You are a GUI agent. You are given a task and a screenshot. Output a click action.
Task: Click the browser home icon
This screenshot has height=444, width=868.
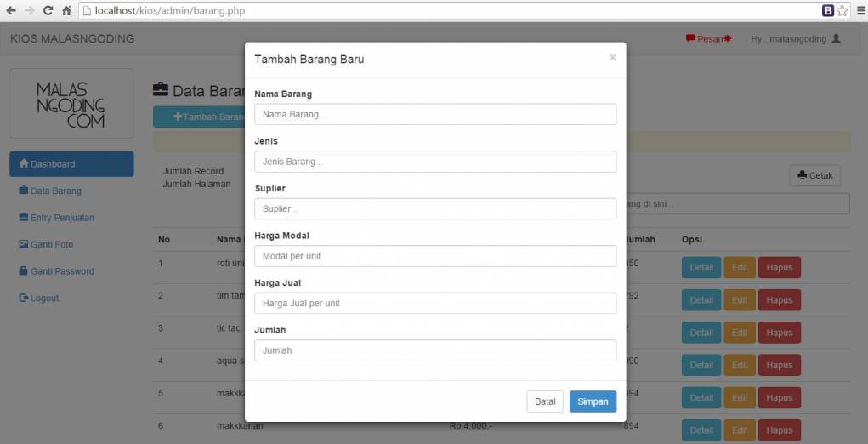(66, 11)
